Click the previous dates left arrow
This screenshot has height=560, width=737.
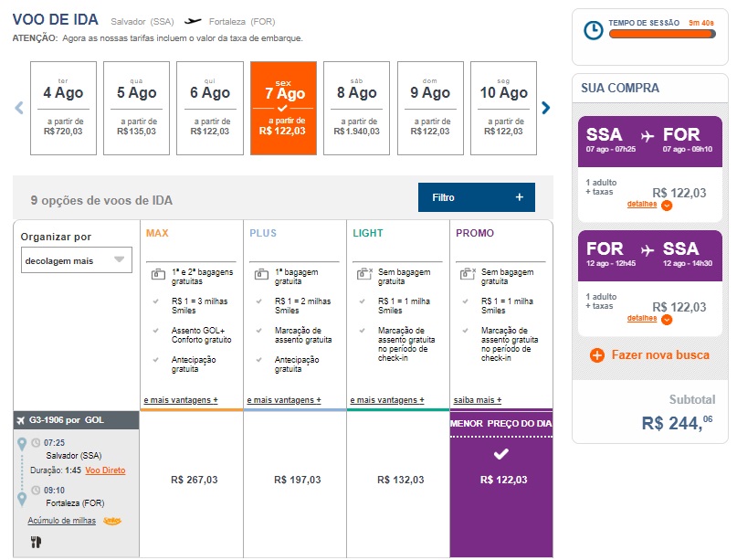coord(18,108)
